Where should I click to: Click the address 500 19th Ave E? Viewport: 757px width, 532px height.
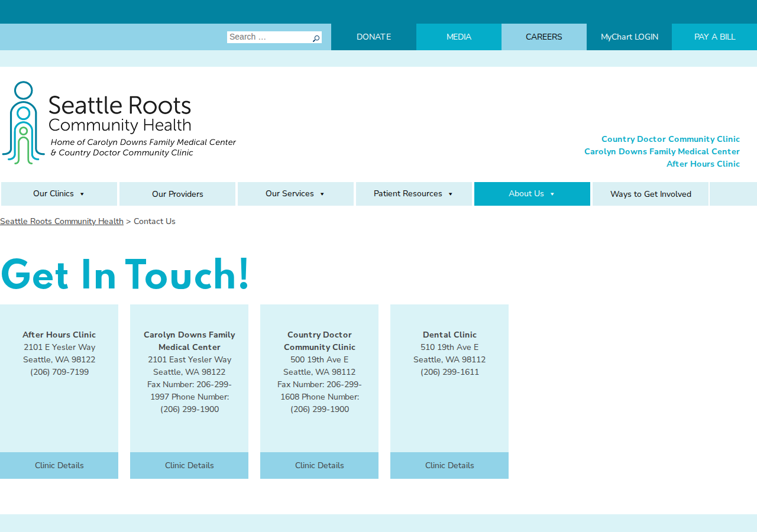[x=319, y=360]
